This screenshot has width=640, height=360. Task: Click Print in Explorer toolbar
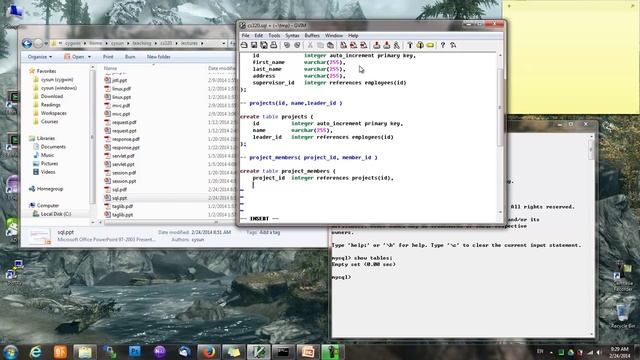[108, 57]
